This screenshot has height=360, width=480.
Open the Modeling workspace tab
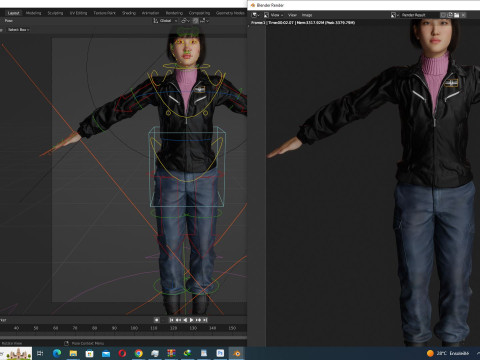[34, 13]
